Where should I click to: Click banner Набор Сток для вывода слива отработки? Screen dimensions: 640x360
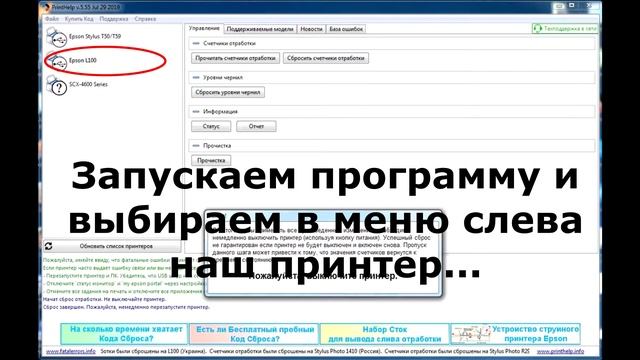click(384, 334)
